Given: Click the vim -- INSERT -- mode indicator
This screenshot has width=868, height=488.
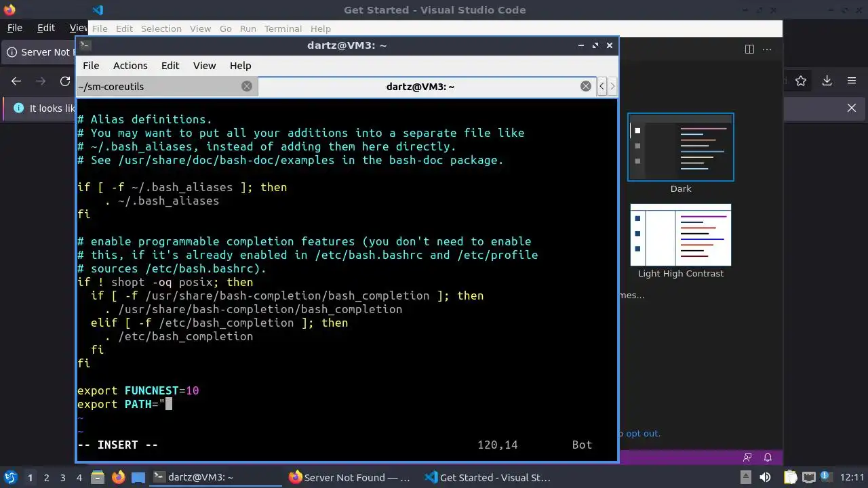Looking at the screenshot, I should click(x=117, y=445).
